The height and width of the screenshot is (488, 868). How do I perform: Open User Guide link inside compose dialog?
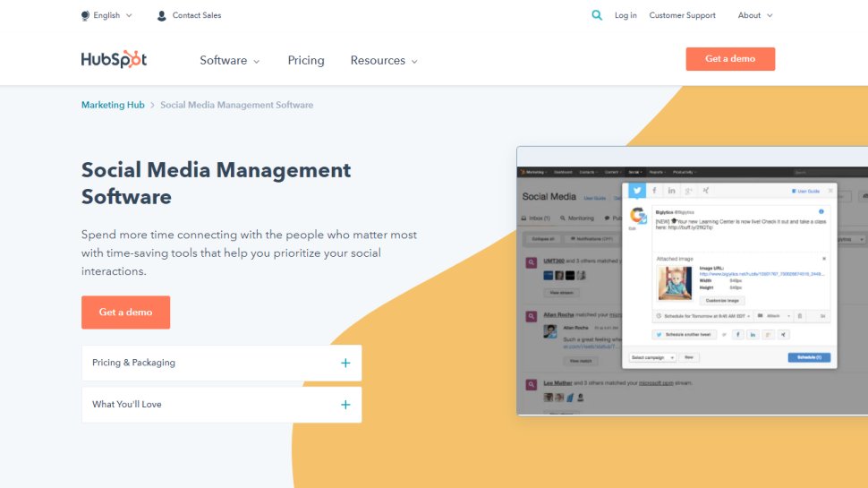pos(805,191)
